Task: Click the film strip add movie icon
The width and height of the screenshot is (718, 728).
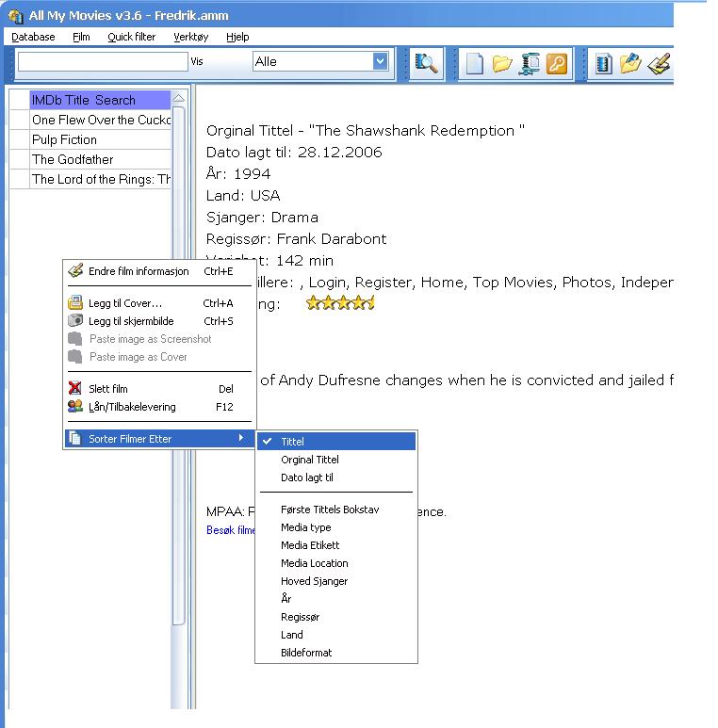Action: pos(603,64)
